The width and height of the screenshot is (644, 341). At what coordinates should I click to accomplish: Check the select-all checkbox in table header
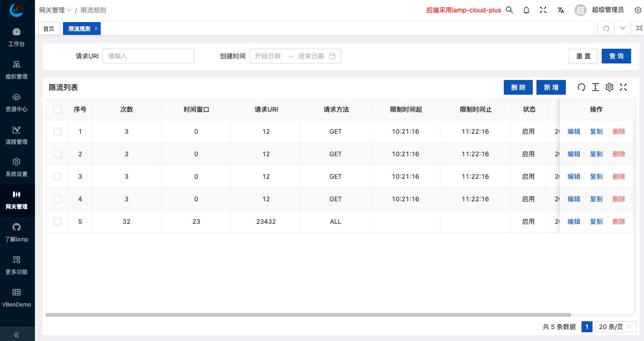tap(57, 109)
